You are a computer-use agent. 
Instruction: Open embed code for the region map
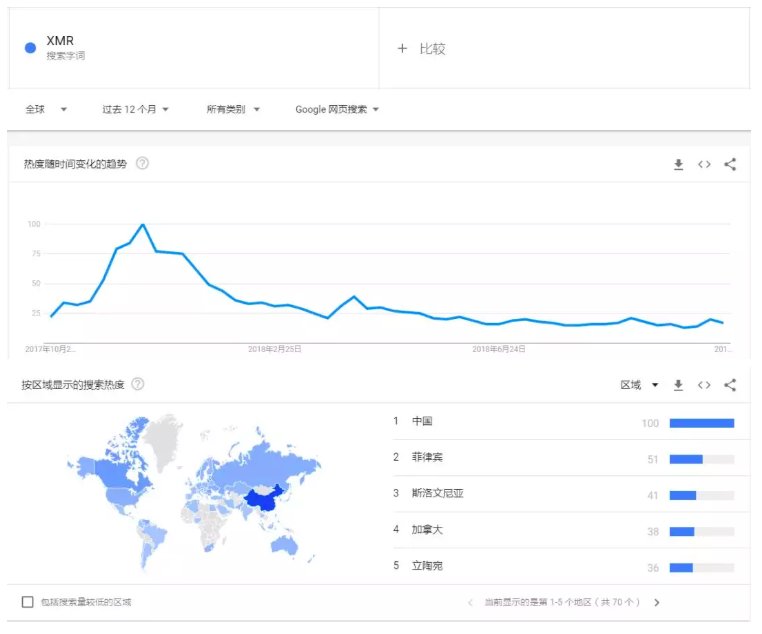[x=704, y=385]
